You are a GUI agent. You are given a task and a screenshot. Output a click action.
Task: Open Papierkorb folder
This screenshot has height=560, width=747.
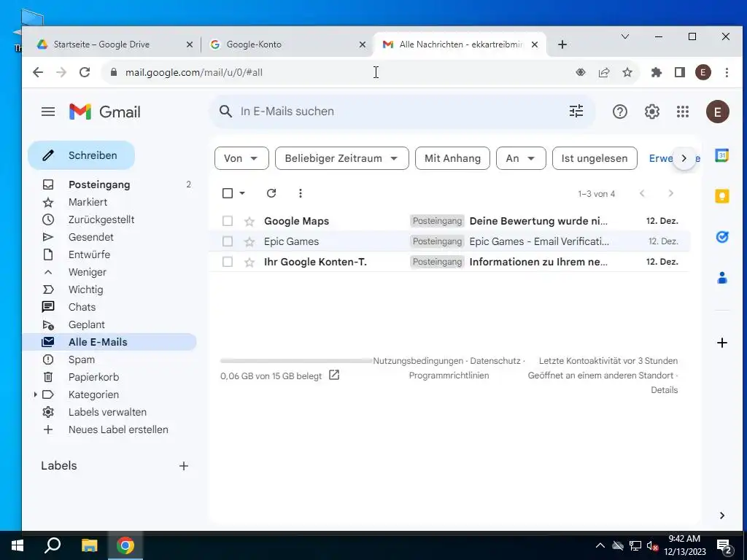tap(93, 377)
